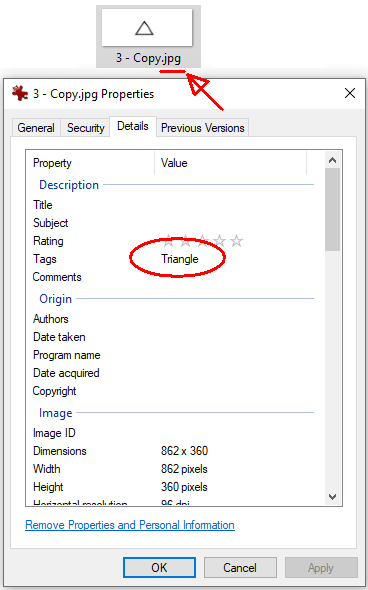Confirm with the OK button
The image size is (368, 590).
pyautogui.click(x=159, y=567)
